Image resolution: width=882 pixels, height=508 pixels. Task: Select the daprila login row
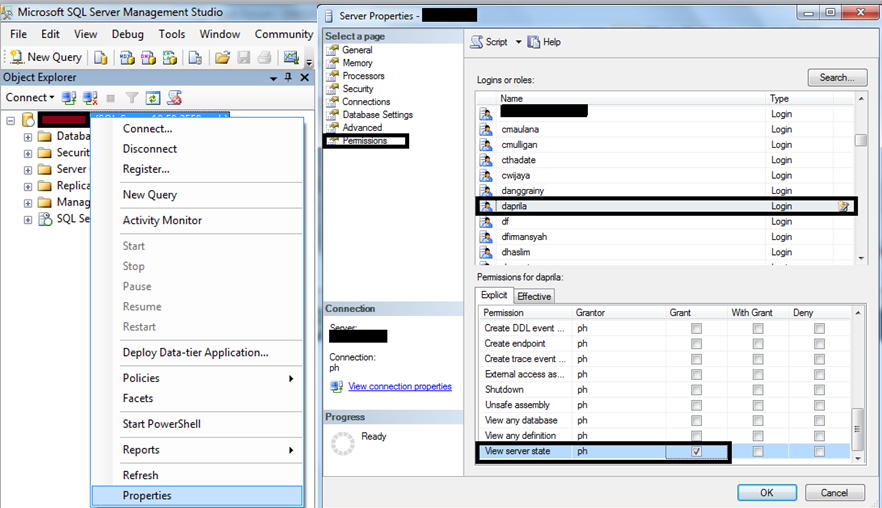(665, 206)
